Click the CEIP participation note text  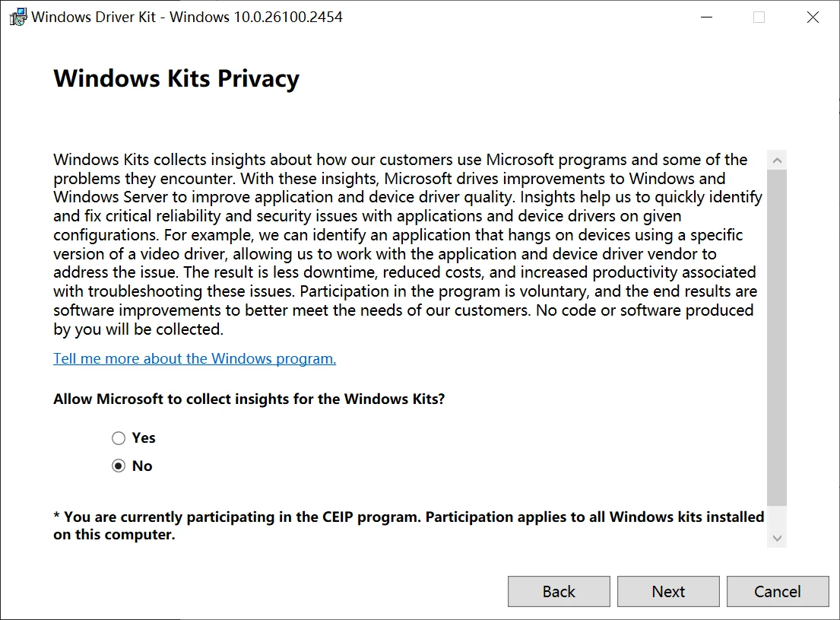408,526
